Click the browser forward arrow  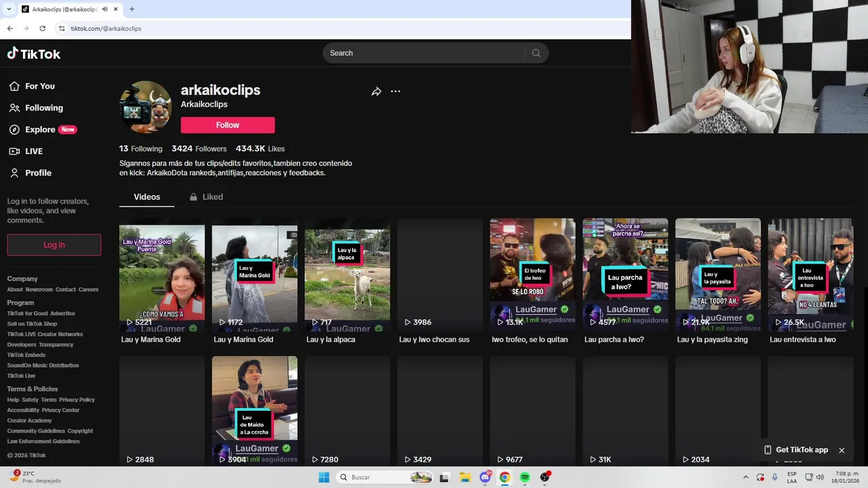[26, 28]
